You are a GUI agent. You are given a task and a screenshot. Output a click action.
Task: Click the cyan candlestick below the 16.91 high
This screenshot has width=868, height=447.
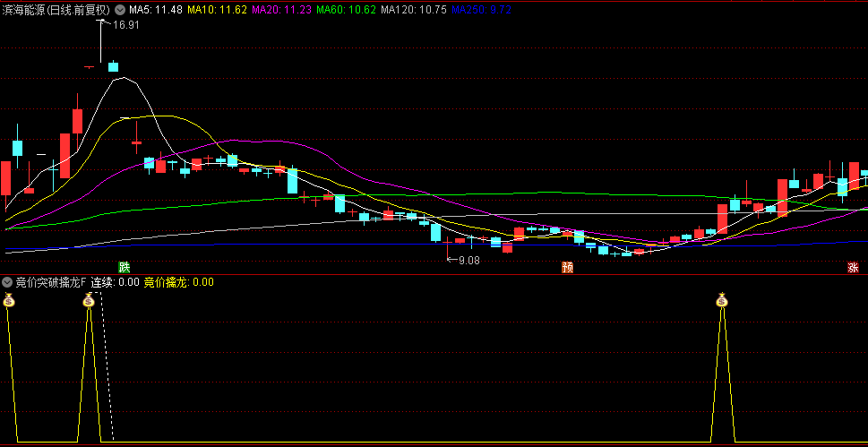pos(114,66)
